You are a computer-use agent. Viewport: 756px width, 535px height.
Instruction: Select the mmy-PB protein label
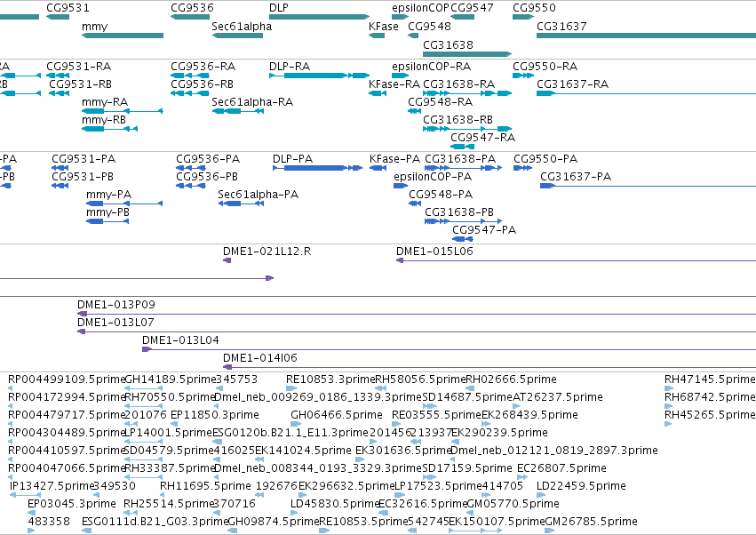[x=107, y=212]
